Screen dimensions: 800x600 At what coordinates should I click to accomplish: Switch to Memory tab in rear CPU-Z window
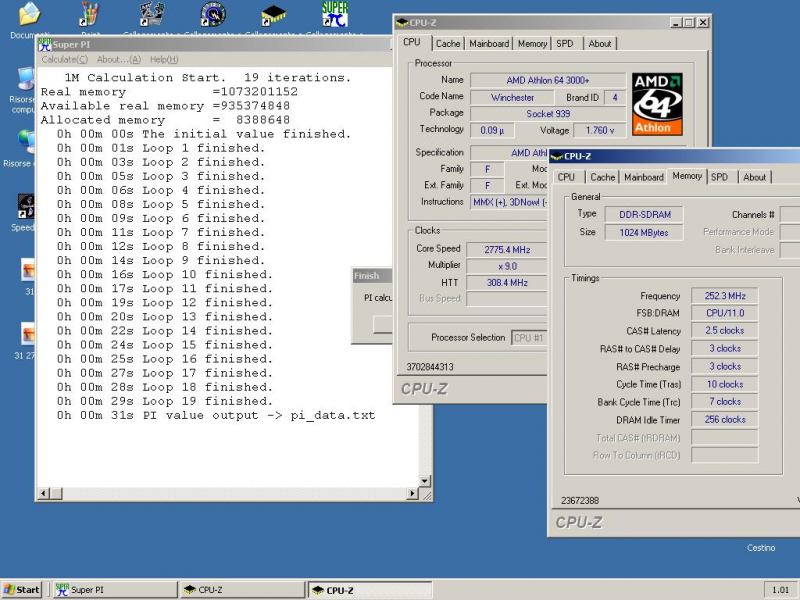[x=532, y=44]
